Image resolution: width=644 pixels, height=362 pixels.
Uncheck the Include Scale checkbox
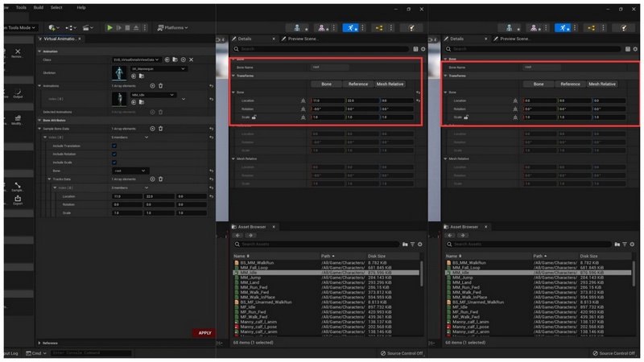tap(114, 162)
